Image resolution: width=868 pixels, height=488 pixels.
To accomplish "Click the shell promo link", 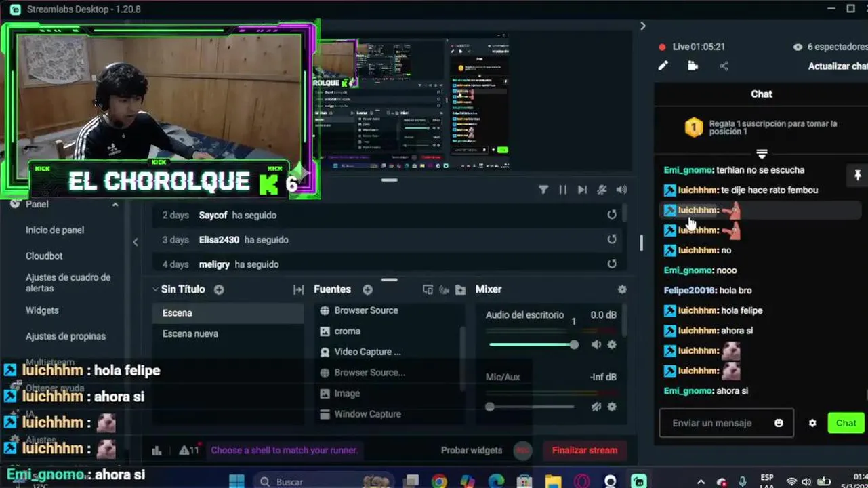I will (x=284, y=450).
